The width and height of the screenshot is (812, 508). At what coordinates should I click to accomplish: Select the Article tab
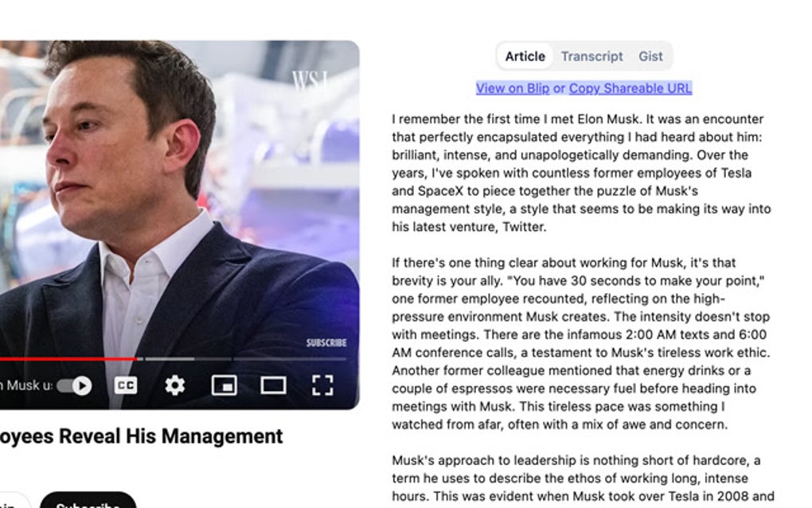525,56
